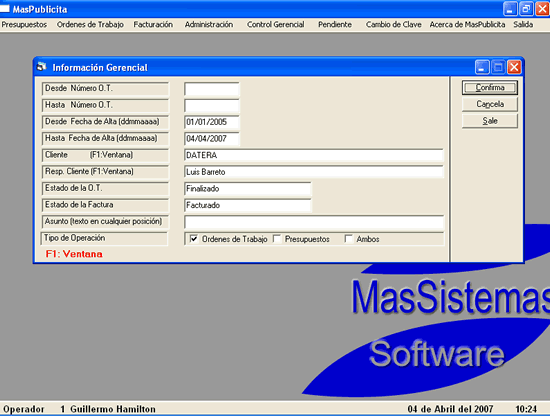550x416 pixels.
Task: Open the Facturación menu
Action: point(153,25)
